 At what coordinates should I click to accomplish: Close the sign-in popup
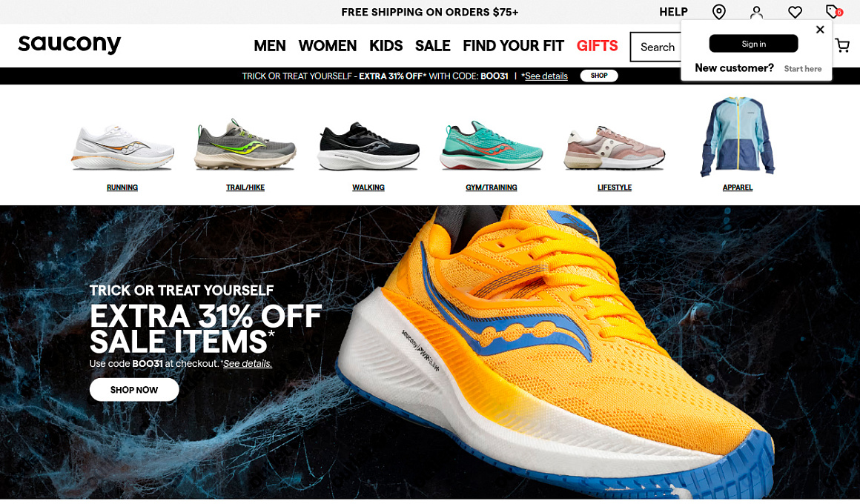(820, 30)
